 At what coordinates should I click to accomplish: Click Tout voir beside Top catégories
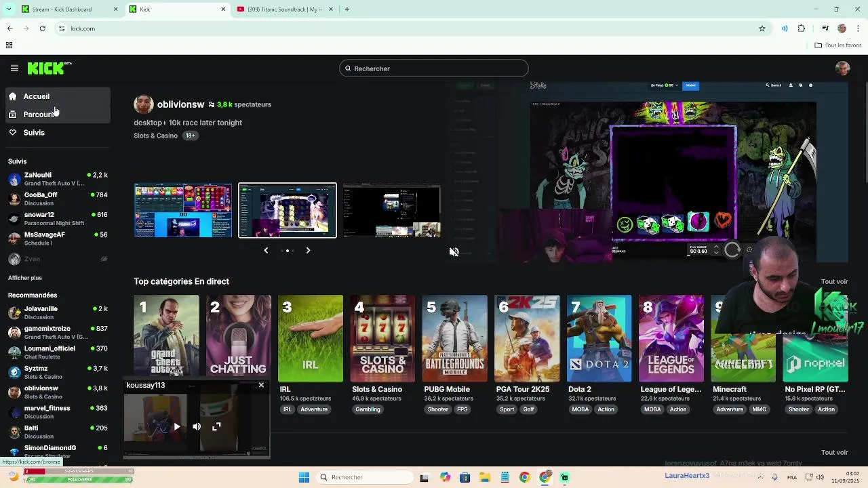(834, 282)
